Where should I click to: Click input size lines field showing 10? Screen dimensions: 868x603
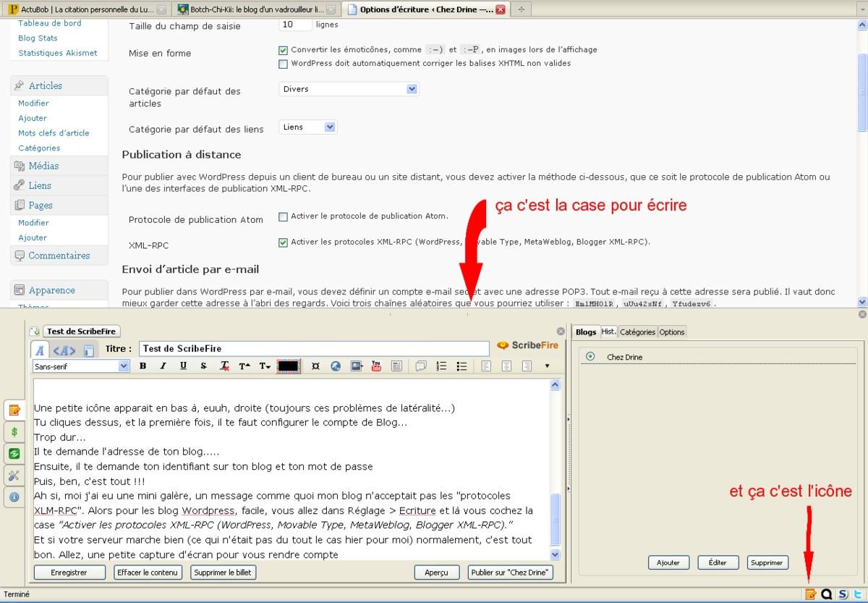pyautogui.click(x=295, y=24)
